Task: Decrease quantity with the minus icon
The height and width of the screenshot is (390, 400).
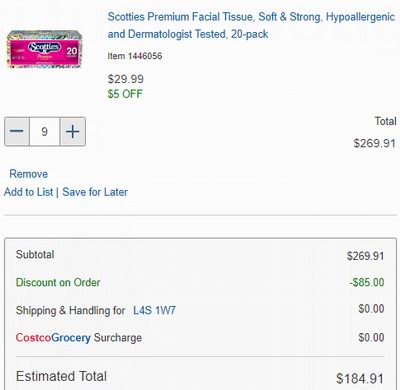Action: tap(17, 131)
